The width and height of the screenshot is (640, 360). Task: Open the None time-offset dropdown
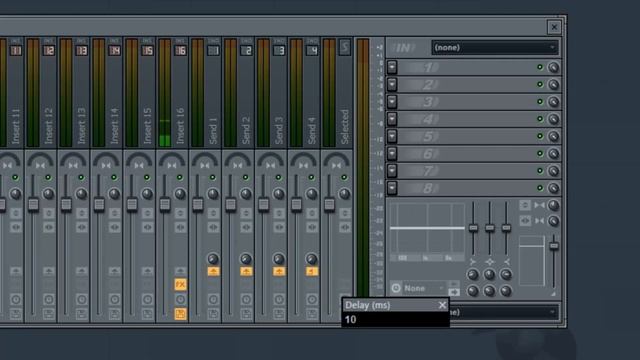coord(424,288)
